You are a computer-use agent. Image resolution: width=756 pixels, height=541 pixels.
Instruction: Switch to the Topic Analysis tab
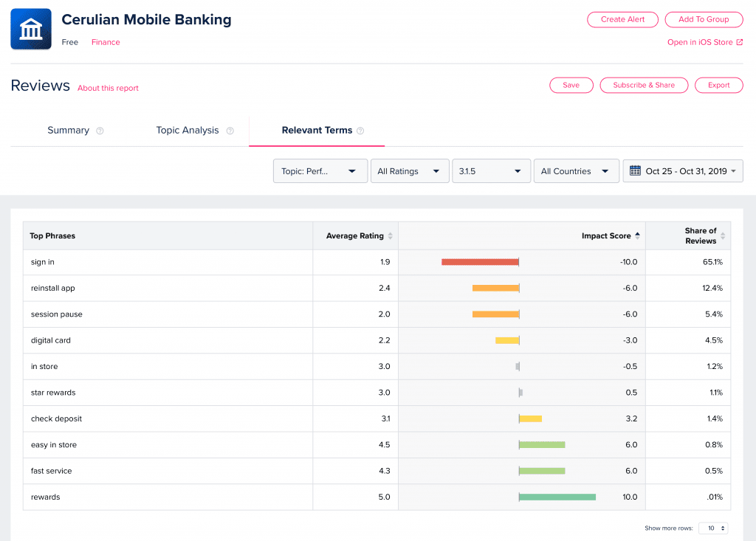coord(188,130)
